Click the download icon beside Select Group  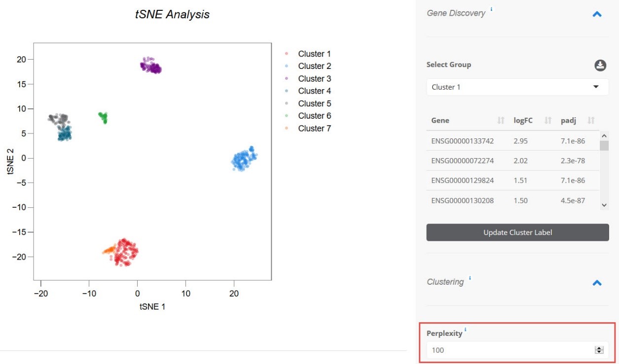600,65
